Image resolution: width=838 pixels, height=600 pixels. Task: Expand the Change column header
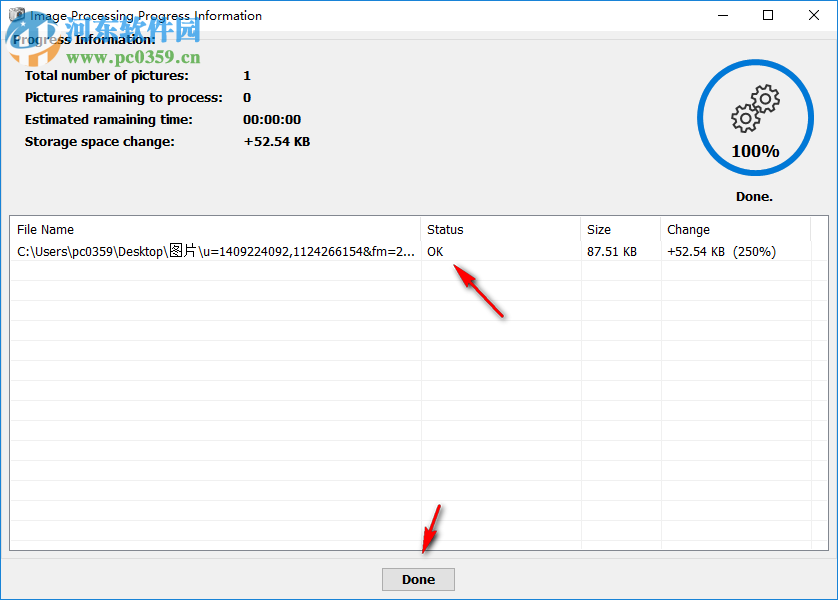pyautogui.click(x=688, y=229)
